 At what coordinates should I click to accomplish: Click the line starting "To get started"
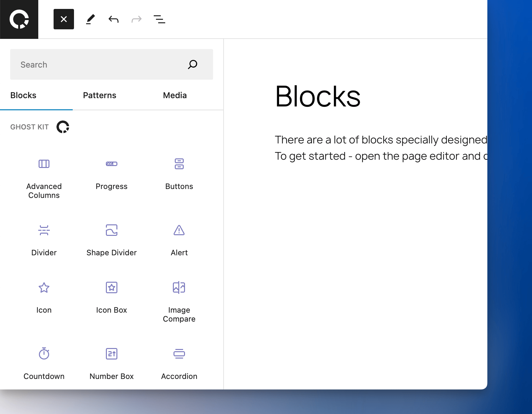click(x=381, y=156)
